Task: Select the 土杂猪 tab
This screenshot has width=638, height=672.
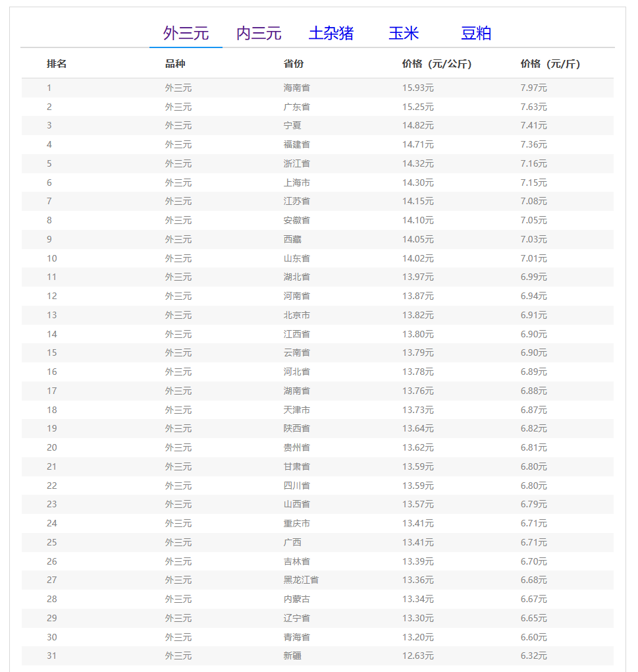Action: (x=331, y=33)
